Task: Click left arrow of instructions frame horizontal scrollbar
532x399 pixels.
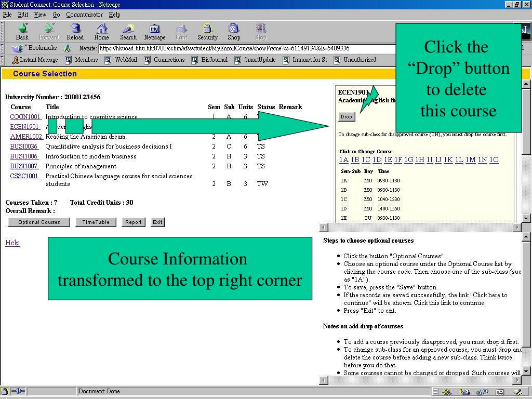Action: [x=324, y=380]
